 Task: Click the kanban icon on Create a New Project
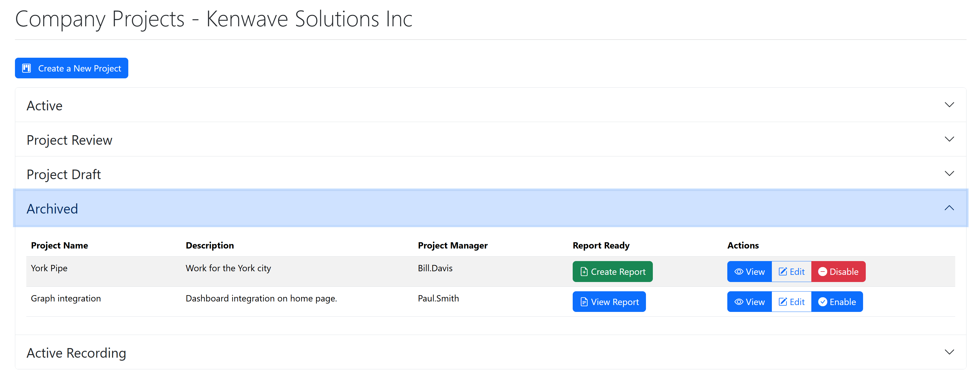click(26, 68)
